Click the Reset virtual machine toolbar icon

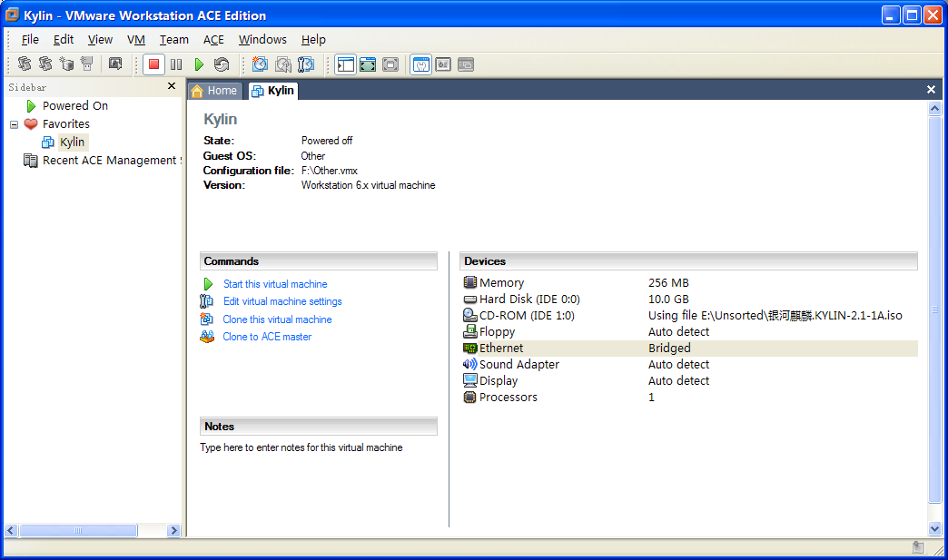pos(222,64)
